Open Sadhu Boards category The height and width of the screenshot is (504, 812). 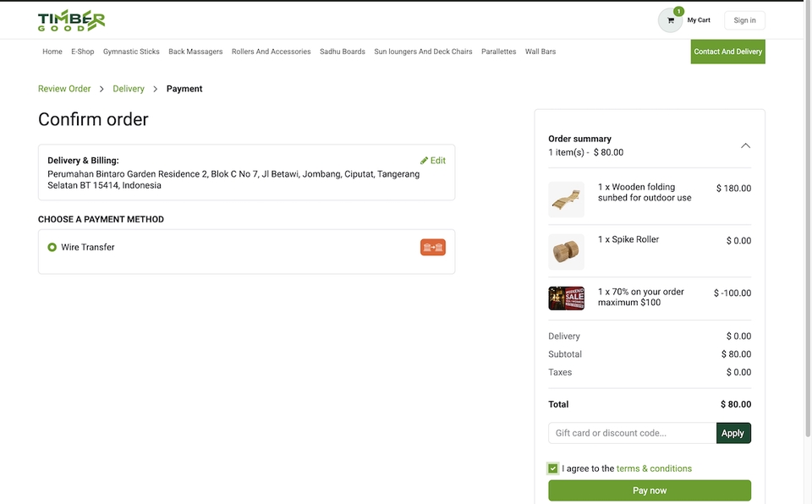tap(342, 52)
